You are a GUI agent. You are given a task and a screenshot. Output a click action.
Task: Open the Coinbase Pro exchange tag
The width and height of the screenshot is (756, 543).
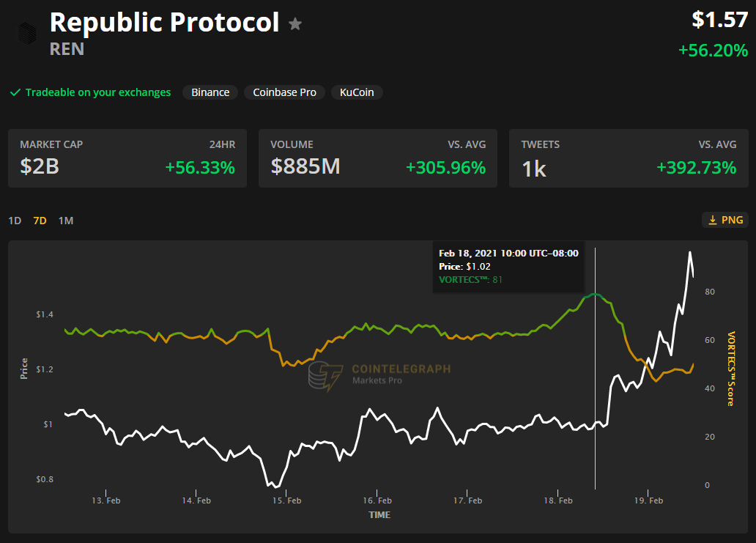click(284, 92)
